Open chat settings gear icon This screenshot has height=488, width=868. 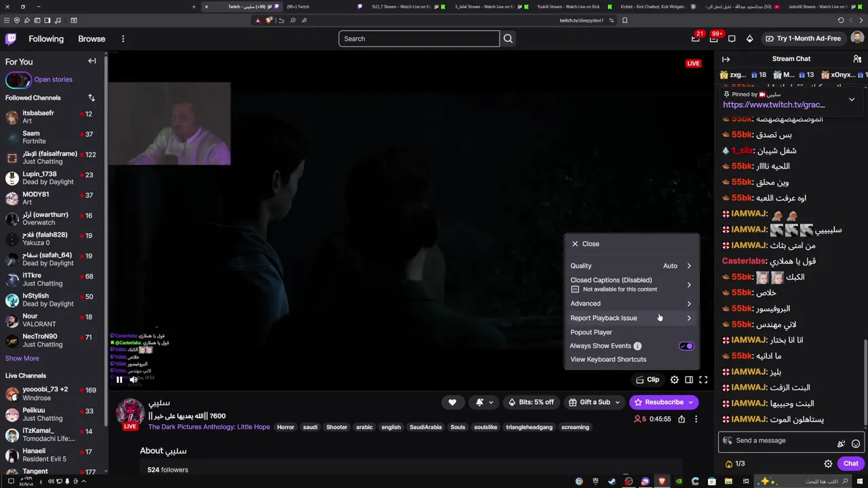828,464
